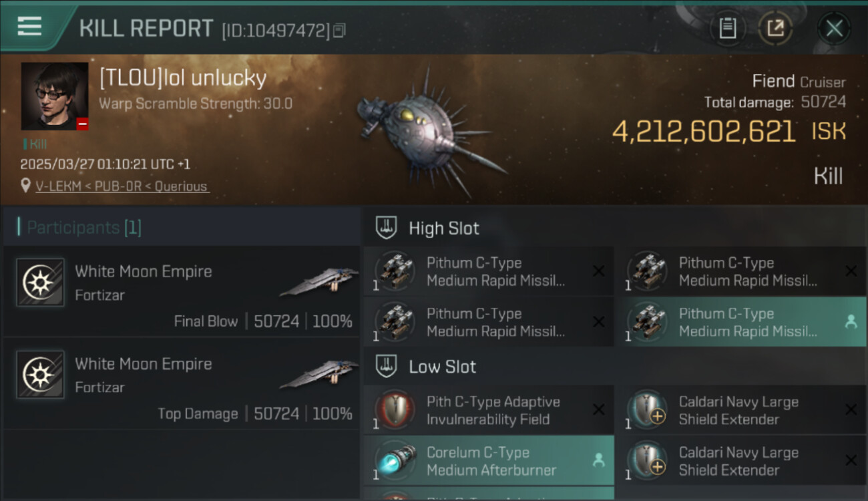
Task: Close the kill report window
Action: [x=834, y=28]
